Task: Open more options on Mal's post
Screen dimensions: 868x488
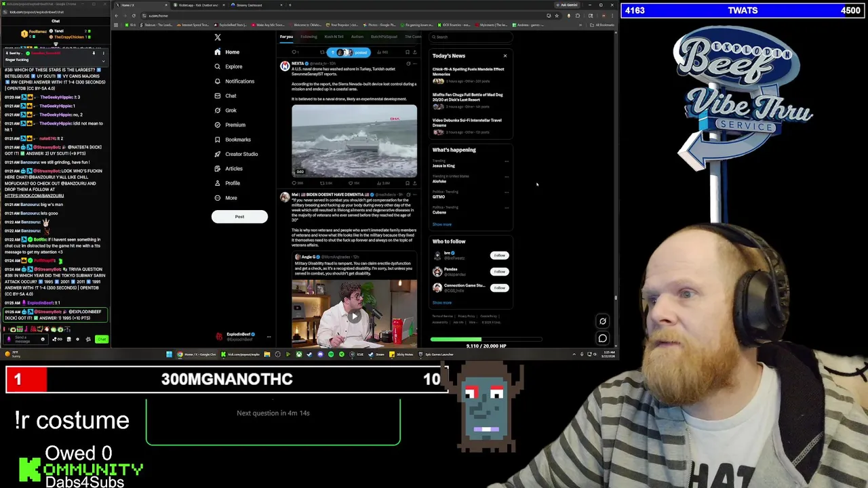Action: (x=415, y=195)
